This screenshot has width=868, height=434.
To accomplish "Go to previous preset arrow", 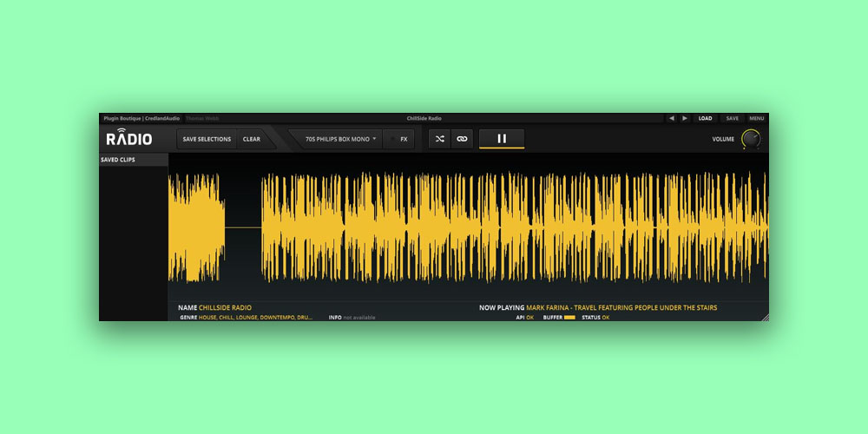I will [x=672, y=118].
